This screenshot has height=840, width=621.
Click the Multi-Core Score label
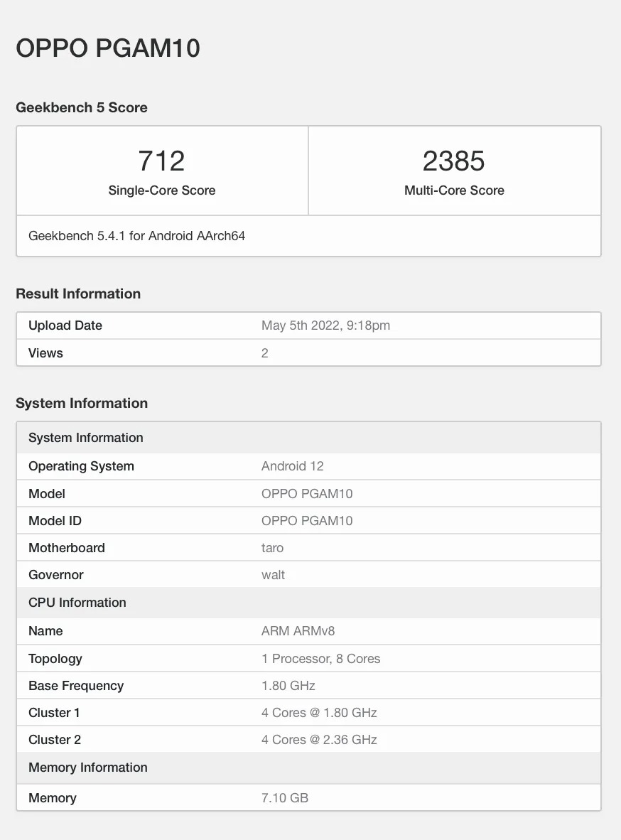[x=454, y=190]
